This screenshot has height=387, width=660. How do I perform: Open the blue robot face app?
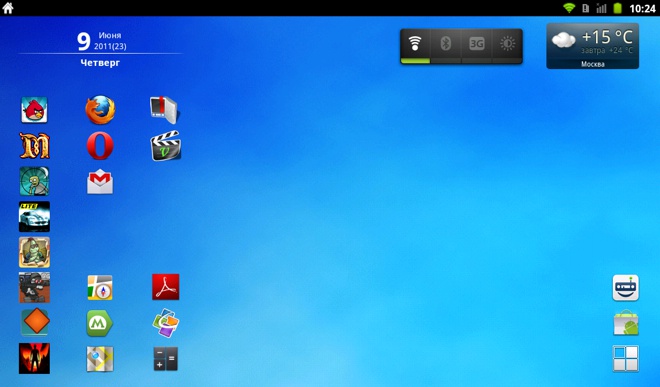click(x=625, y=288)
